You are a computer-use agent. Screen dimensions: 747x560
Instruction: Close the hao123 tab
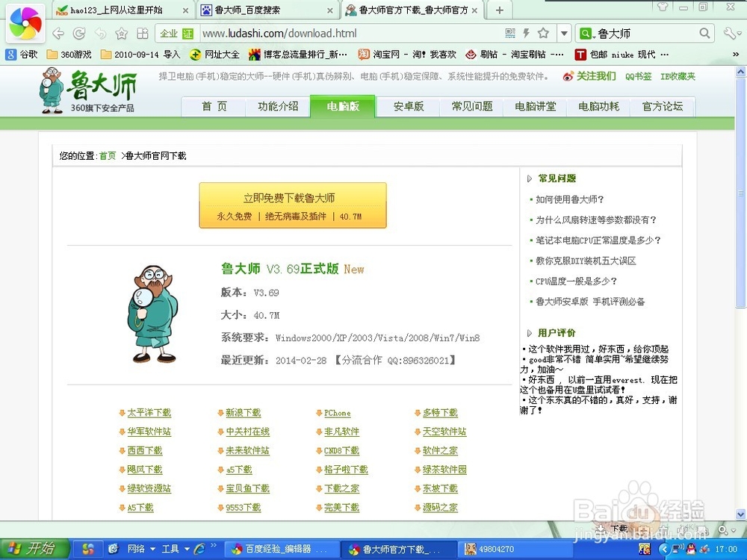coord(185,10)
